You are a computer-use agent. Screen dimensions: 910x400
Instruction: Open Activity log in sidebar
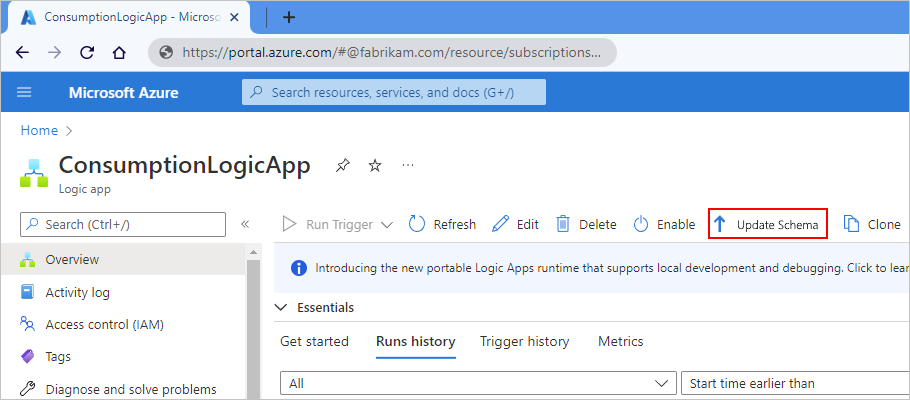click(x=77, y=292)
